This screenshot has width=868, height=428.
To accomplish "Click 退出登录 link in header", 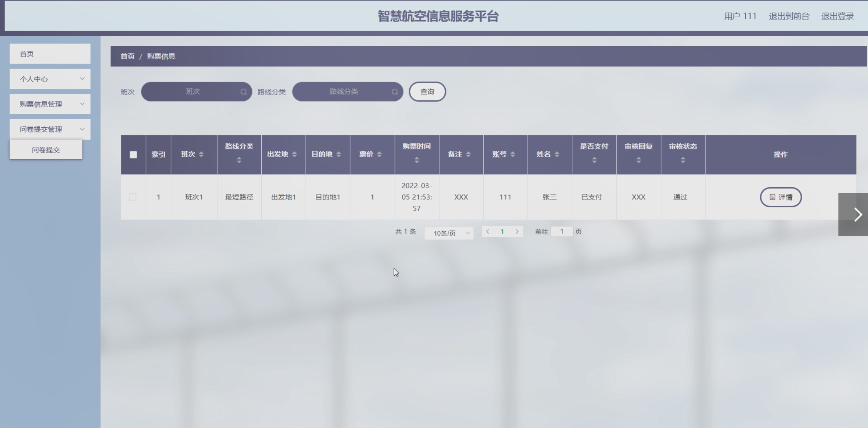I will click(837, 16).
